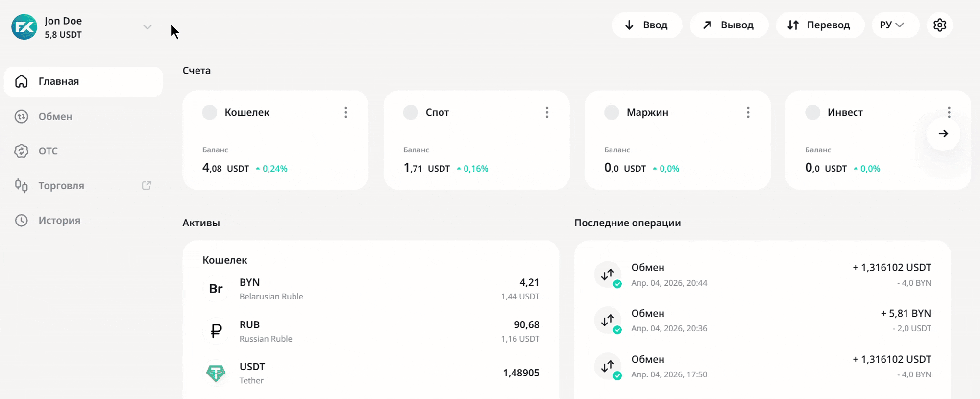Open three-dot menu on Спот card

point(547,112)
